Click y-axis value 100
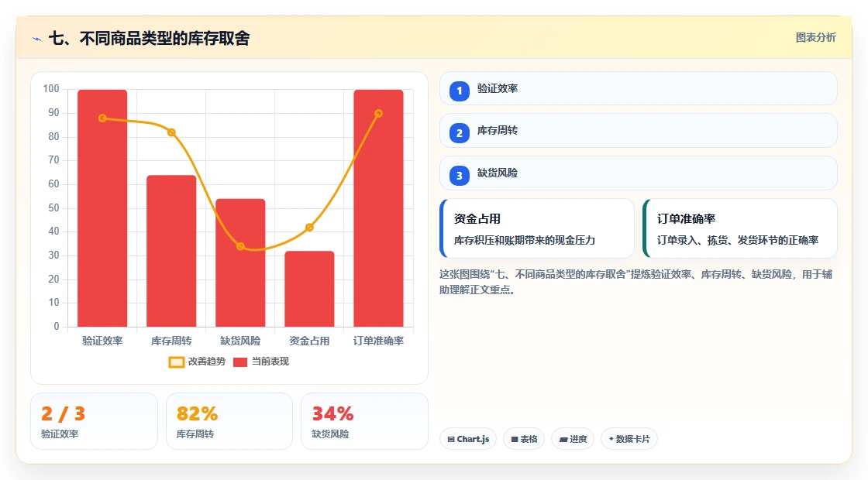The height and width of the screenshot is (480, 868). tap(51, 89)
